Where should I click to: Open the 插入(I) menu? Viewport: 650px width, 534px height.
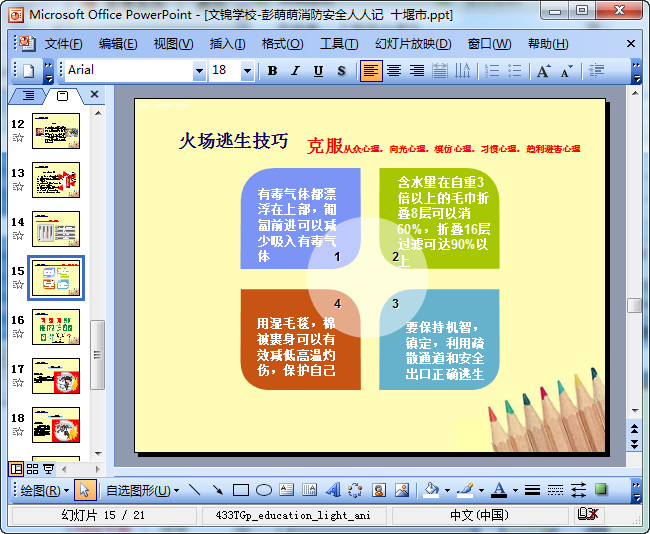(227, 44)
